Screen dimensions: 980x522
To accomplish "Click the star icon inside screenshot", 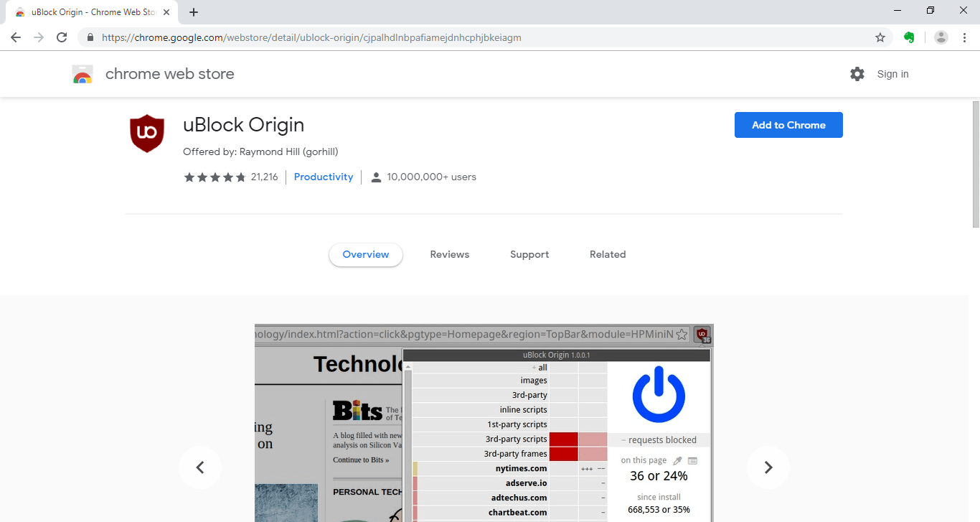I will pyautogui.click(x=682, y=335).
